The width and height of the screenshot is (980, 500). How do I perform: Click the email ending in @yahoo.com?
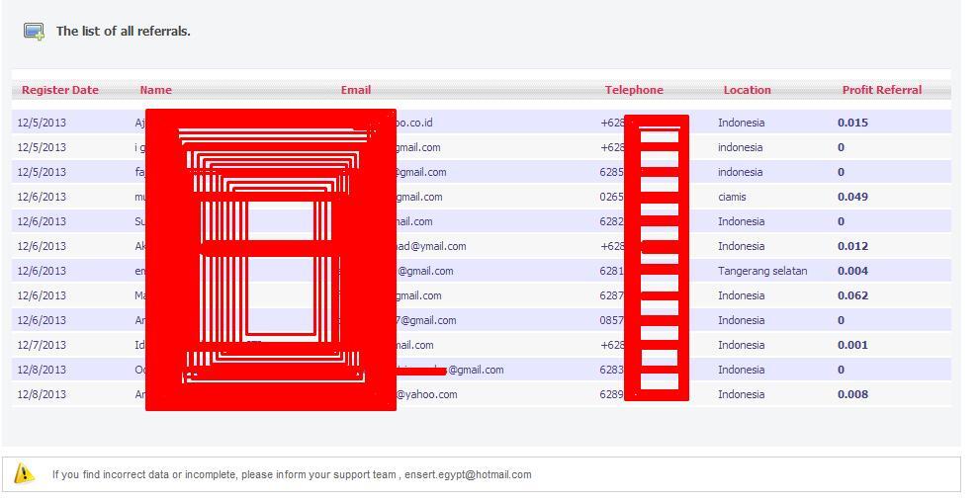pos(427,394)
